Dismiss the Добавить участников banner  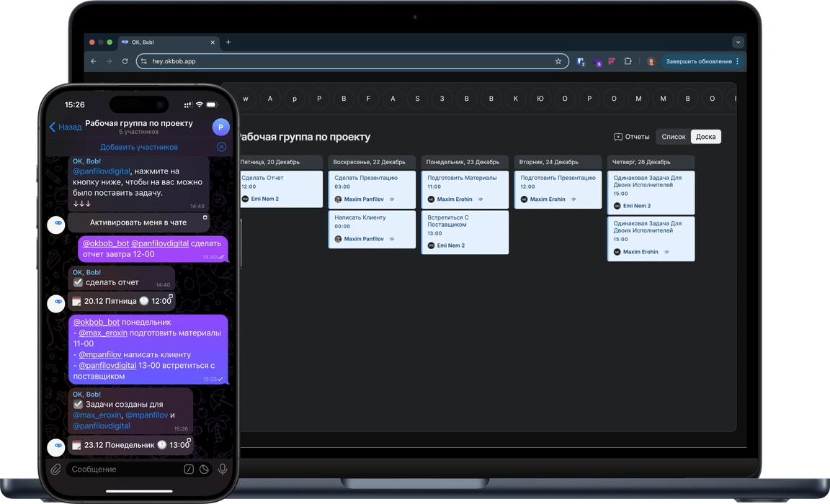tap(221, 147)
